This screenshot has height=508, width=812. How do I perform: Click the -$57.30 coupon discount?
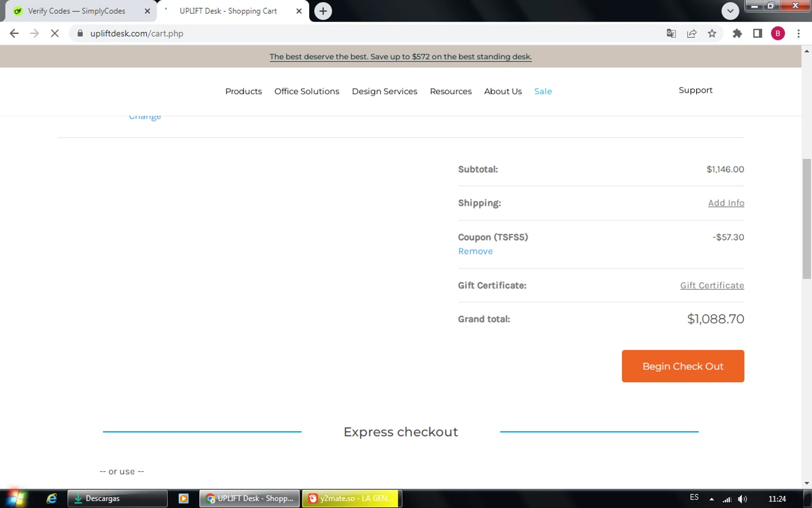[728, 237]
